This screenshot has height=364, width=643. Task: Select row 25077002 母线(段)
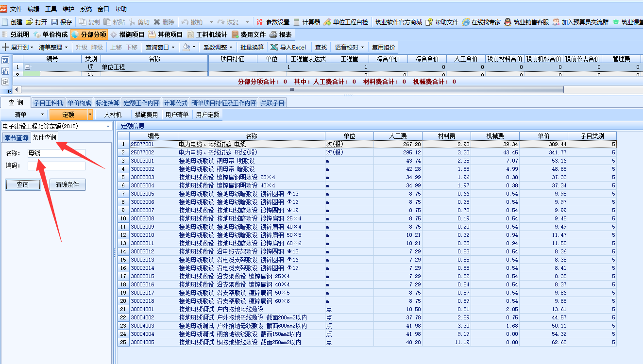click(367, 152)
